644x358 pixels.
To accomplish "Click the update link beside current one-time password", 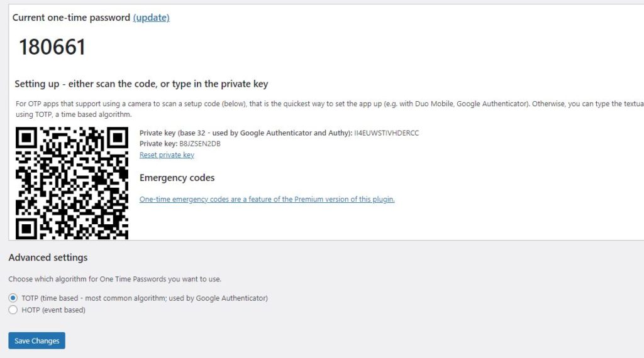I will [151, 18].
